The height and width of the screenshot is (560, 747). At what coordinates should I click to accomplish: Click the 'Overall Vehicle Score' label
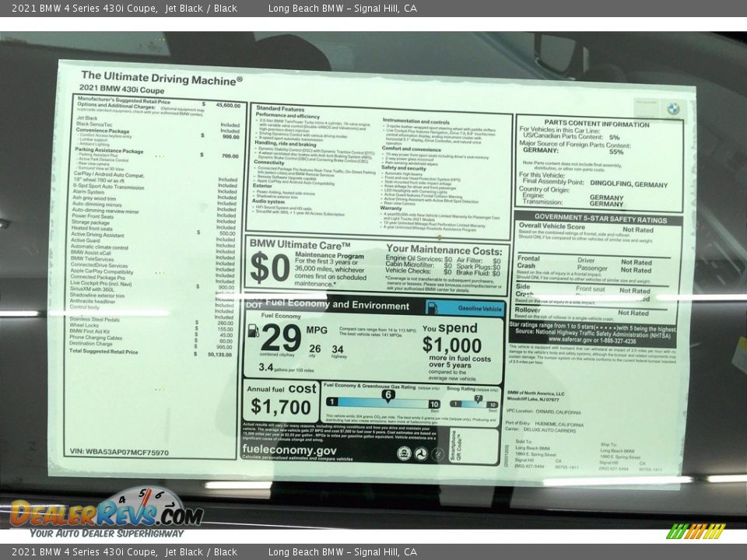552,226
